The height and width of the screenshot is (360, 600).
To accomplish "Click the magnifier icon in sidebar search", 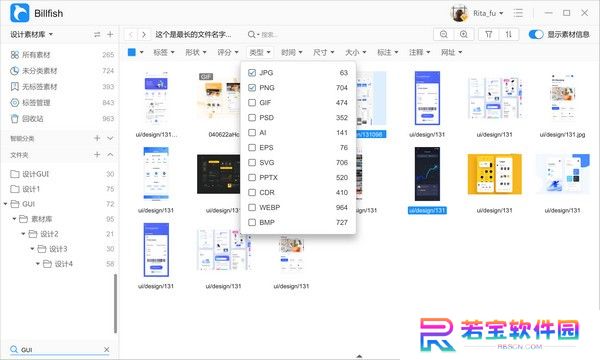I will 14,349.
